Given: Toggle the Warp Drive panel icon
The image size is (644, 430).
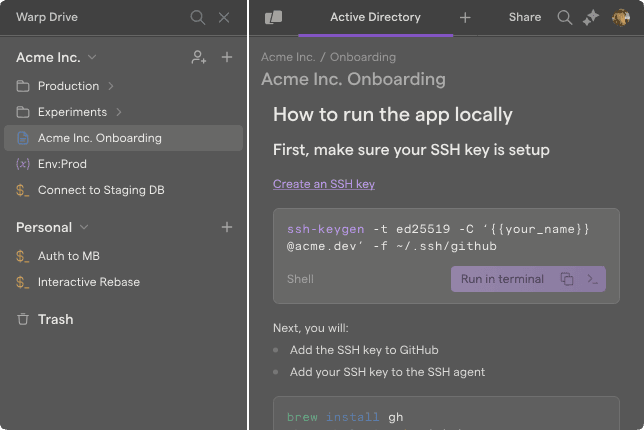Looking at the screenshot, I should click(x=274, y=17).
